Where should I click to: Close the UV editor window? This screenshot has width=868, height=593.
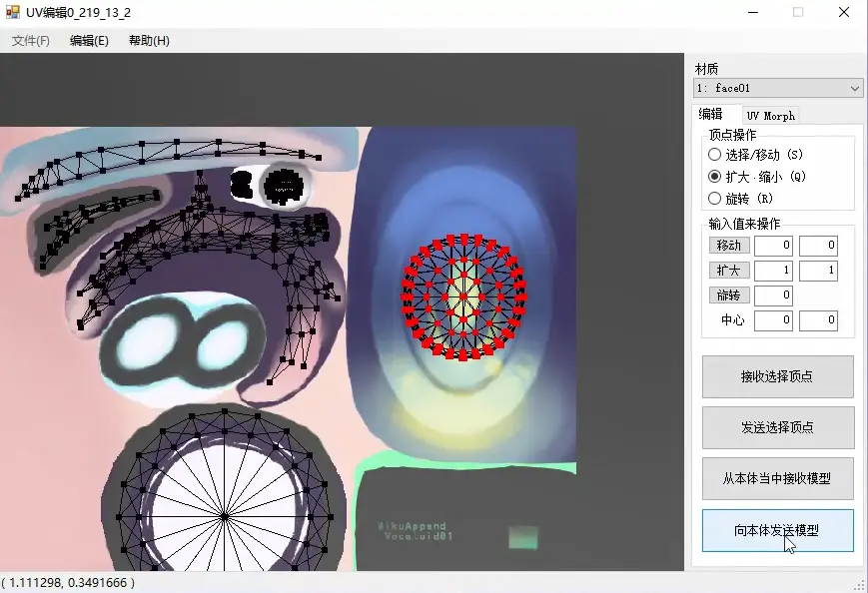click(844, 12)
